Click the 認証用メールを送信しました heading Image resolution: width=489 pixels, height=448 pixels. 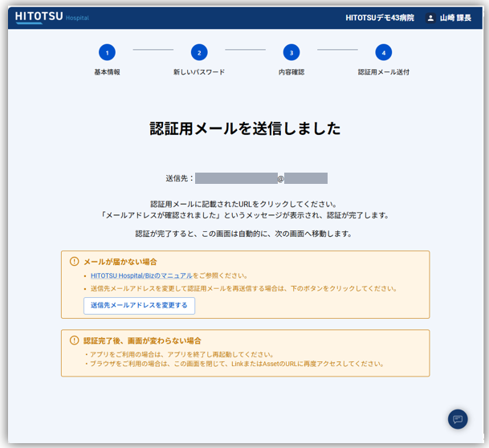245,129
